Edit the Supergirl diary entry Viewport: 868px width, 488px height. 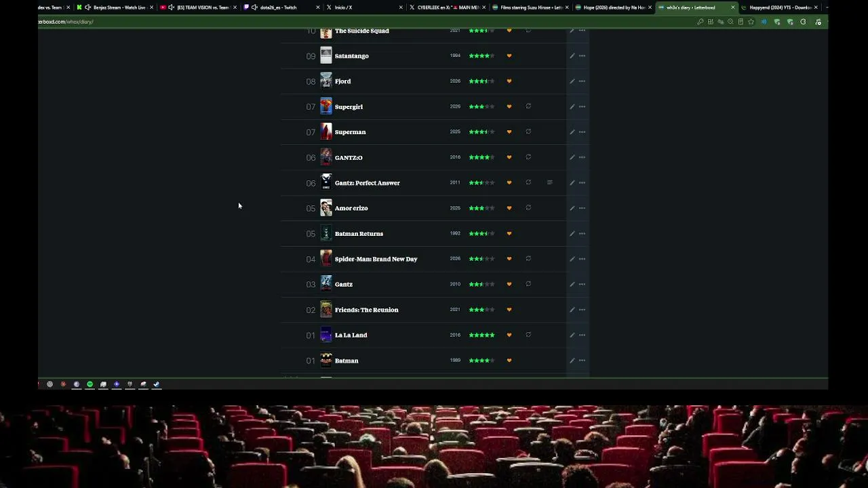572,106
